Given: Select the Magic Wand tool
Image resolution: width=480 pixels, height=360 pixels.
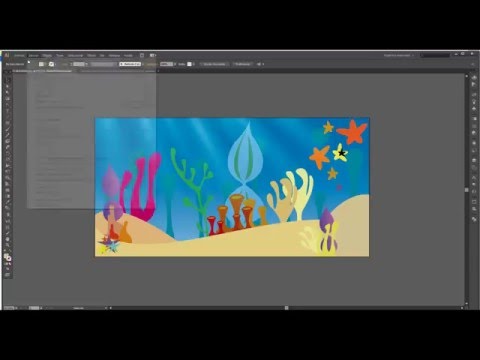Looking at the screenshot, I should (x=8, y=93).
